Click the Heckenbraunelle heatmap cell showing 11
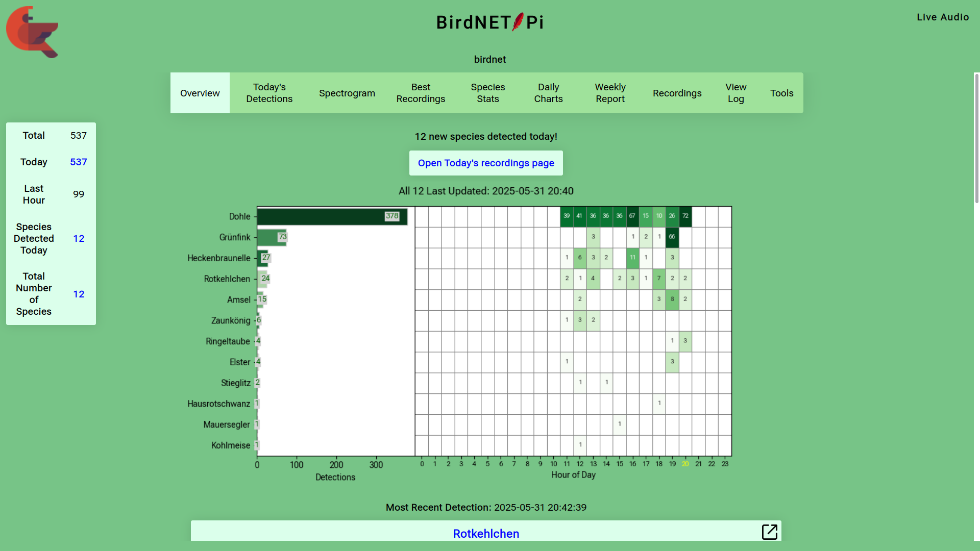 pyautogui.click(x=632, y=258)
